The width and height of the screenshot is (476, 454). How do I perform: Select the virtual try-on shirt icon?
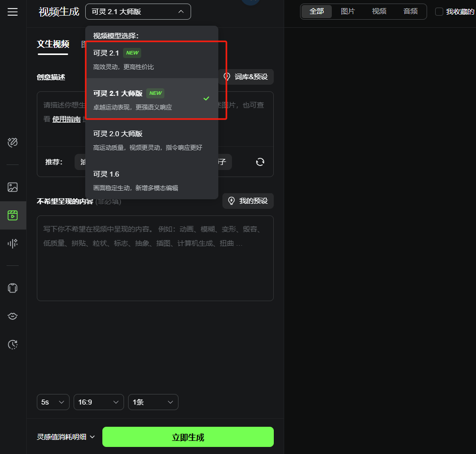(13, 288)
